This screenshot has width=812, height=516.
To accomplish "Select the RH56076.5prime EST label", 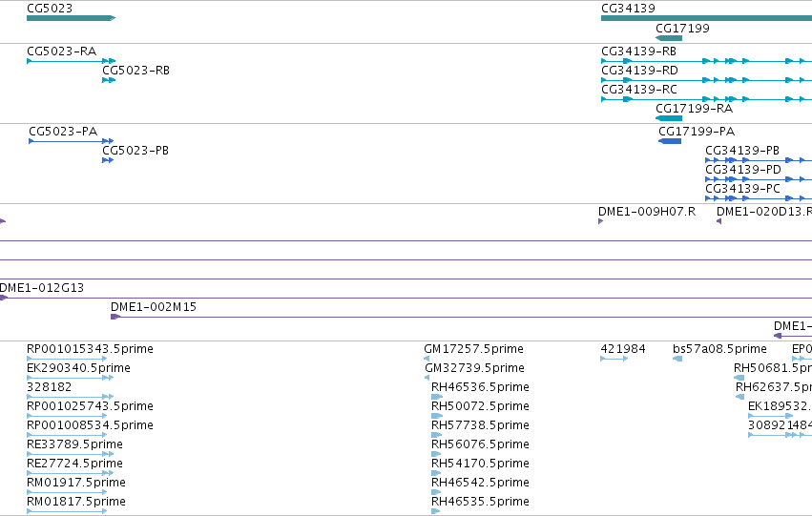I will pos(480,444).
